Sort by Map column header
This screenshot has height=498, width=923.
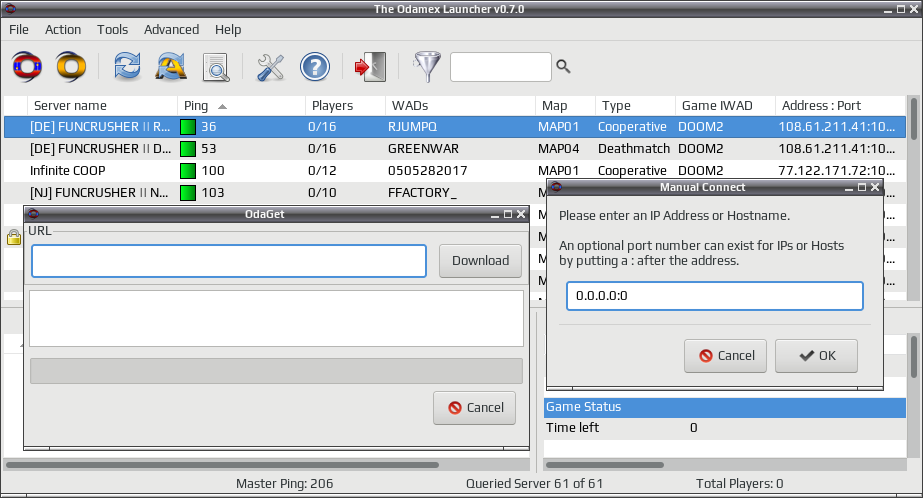click(x=565, y=105)
